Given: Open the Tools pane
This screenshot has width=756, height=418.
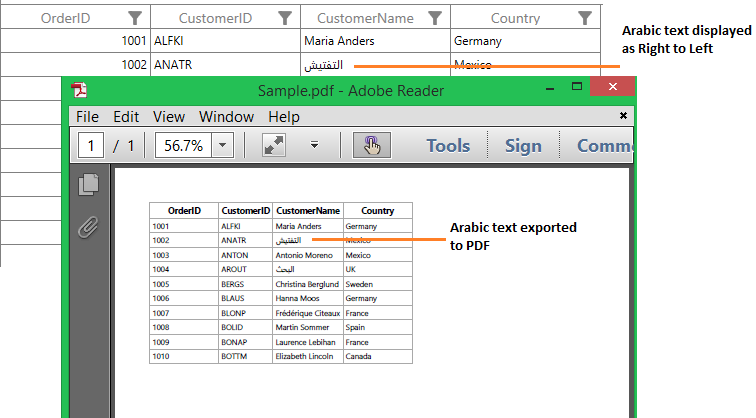Looking at the screenshot, I should click(x=448, y=146).
